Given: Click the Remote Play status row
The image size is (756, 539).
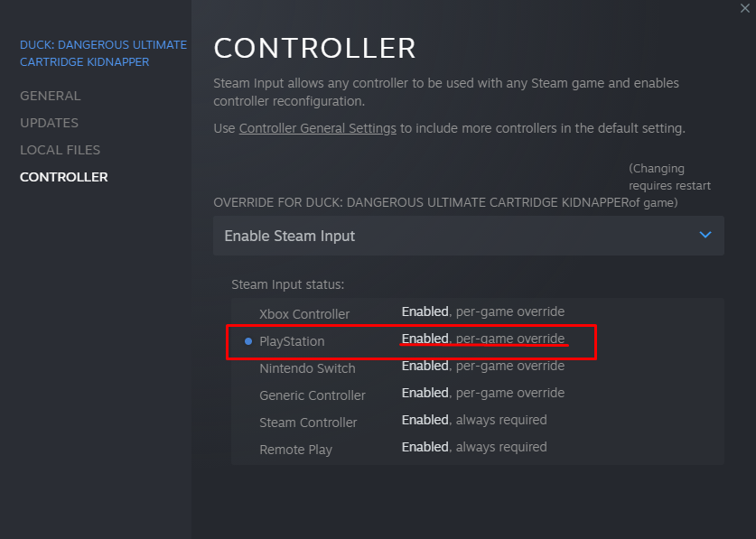Looking at the screenshot, I should 295,450.
